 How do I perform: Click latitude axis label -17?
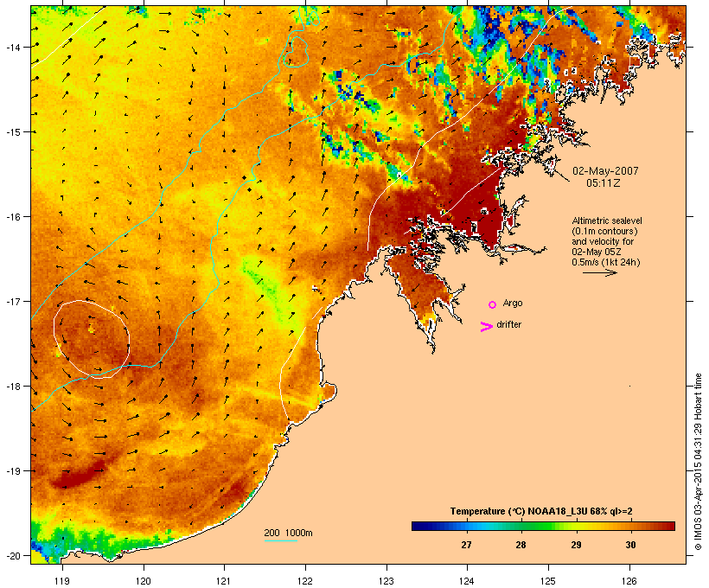(x=13, y=301)
